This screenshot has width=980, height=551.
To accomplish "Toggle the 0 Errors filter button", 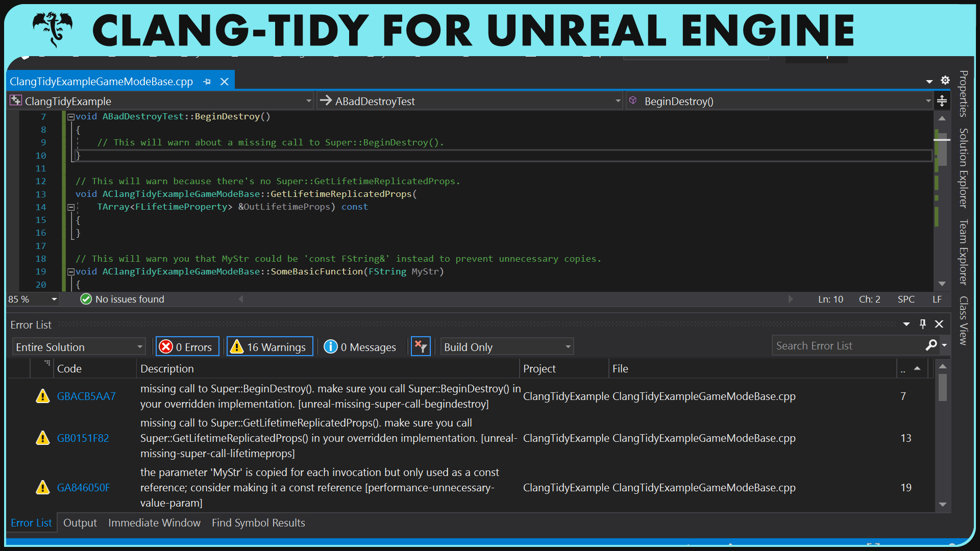I will click(x=187, y=346).
